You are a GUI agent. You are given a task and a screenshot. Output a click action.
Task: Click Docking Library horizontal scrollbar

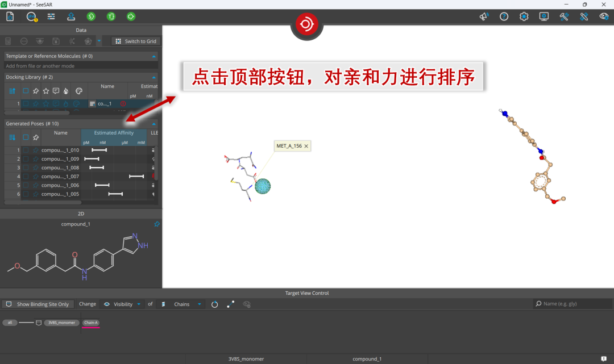37,113
